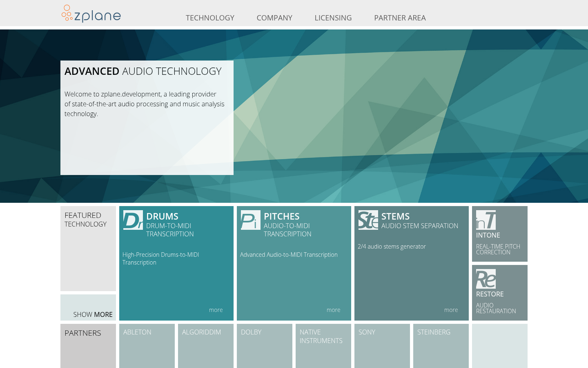Click the PITCHES card title
588x368 pixels.
(282, 216)
